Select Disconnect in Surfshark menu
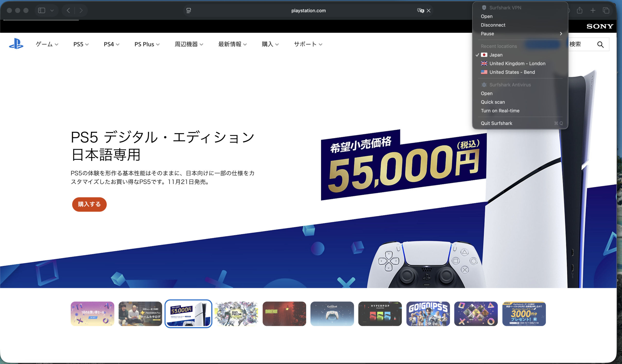The height and width of the screenshot is (364, 622). pyautogui.click(x=520, y=25)
